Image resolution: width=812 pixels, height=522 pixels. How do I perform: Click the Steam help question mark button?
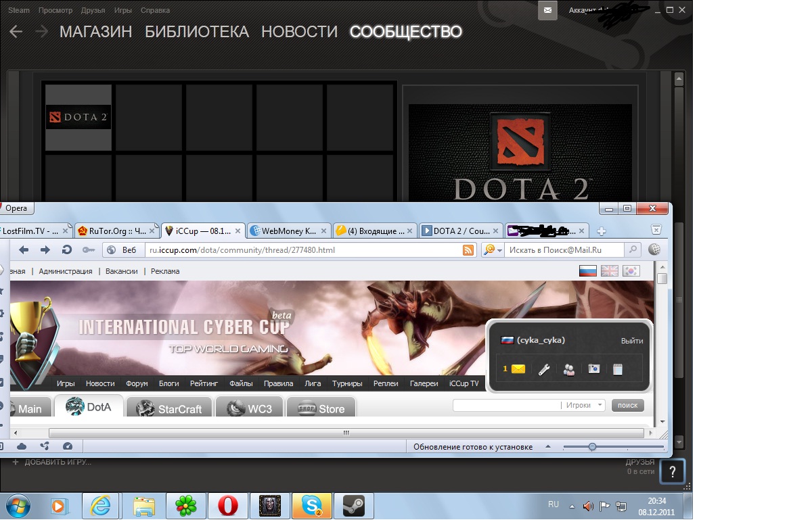pyautogui.click(x=671, y=471)
